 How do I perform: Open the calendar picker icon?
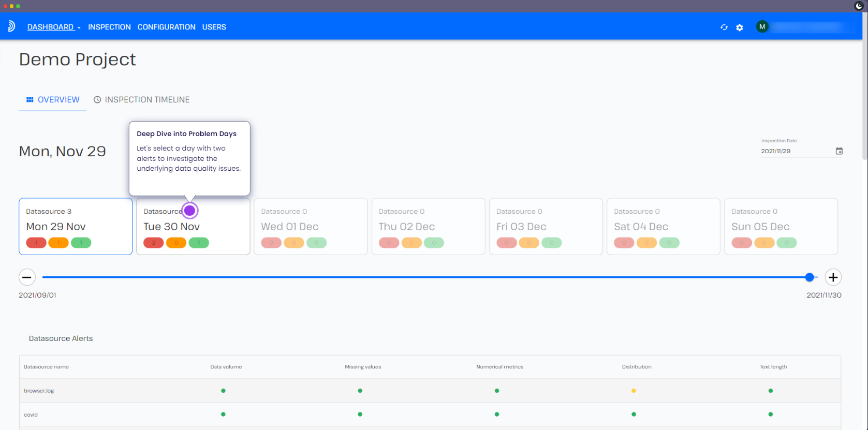click(839, 151)
